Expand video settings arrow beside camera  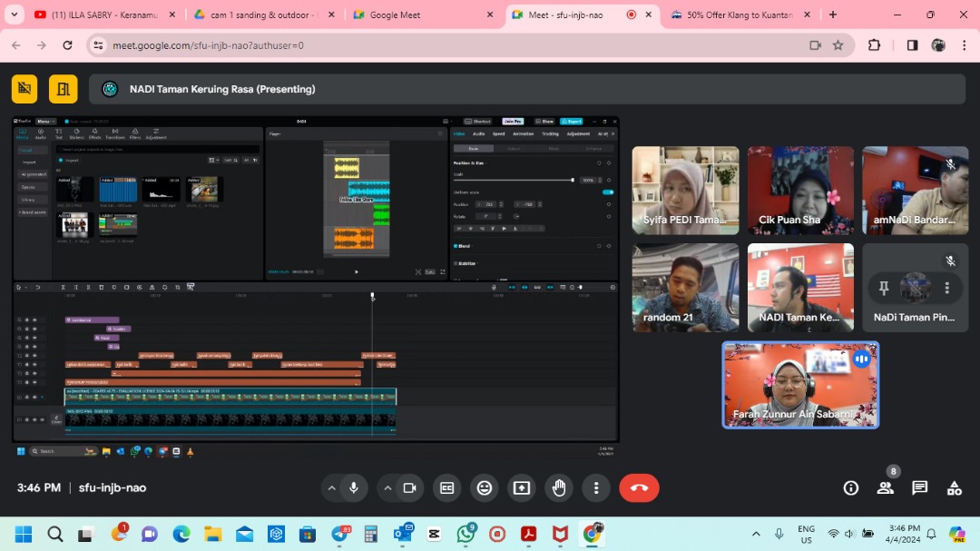tap(387, 487)
